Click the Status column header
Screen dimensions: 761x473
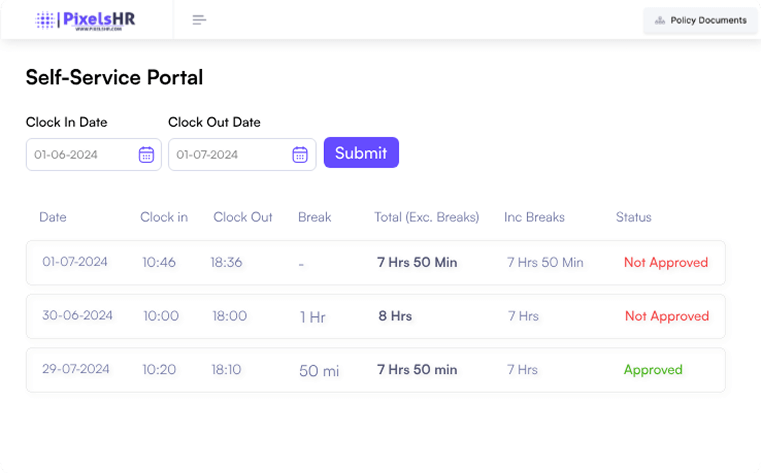pyautogui.click(x=633, y=217)
